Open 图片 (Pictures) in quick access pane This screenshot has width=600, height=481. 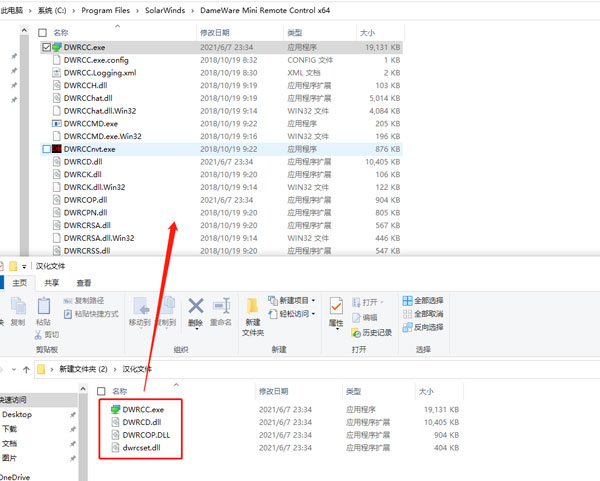click(x=10, y=458)
